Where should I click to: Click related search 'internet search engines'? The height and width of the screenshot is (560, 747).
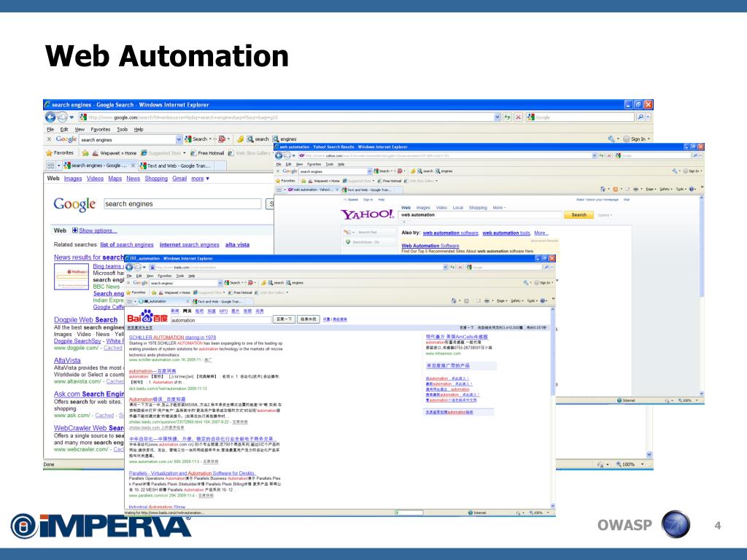(189, 245)
